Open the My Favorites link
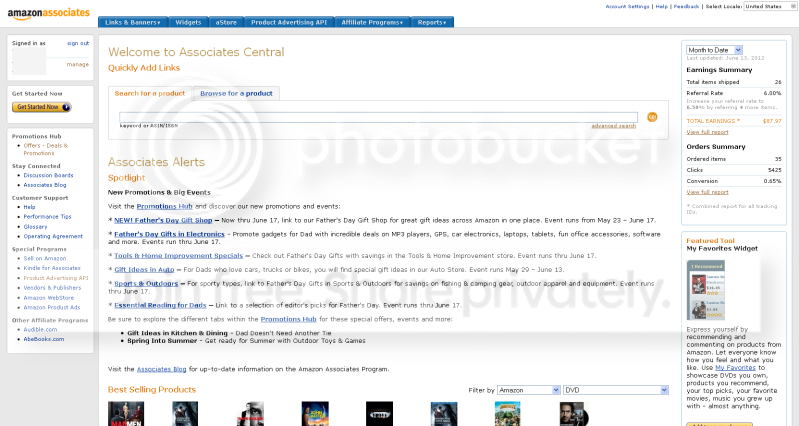The image size is (799, 426). [735, 367]
